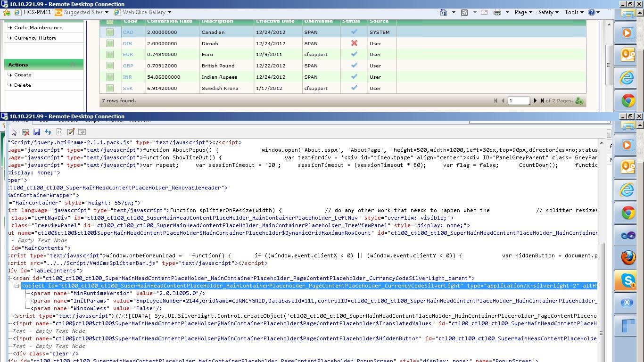
Task: Activate the select element arrow in developer tools
Action: (x=14, y=132)
